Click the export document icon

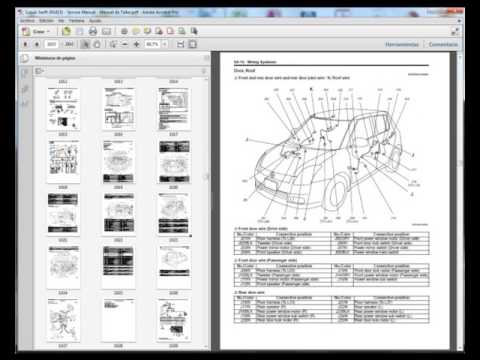pos(194,31)
